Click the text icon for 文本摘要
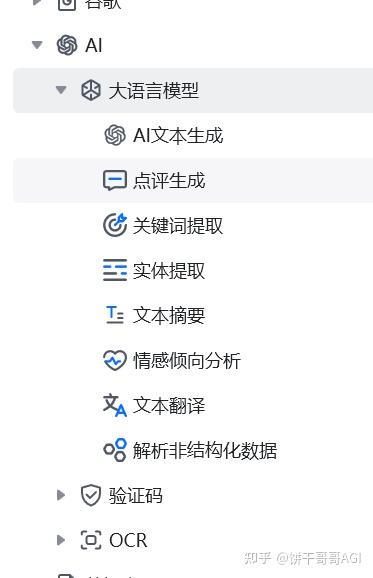 point(115,315)
